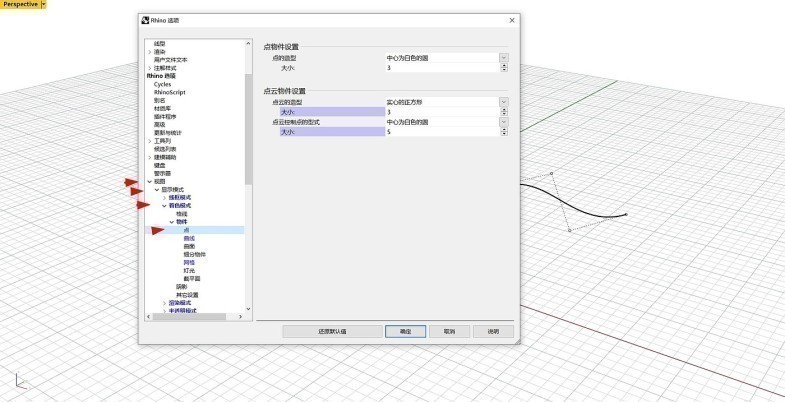Select 用户文件文本 in the options tree

171,60
